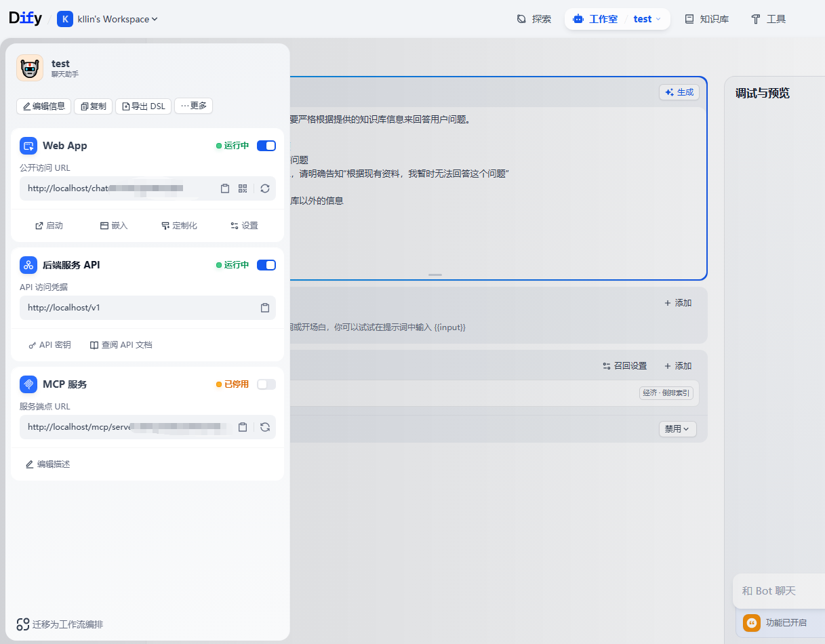Toggle off the Web App switch
The height and width of the screenshot is (644, 825).
coord(266,146)
